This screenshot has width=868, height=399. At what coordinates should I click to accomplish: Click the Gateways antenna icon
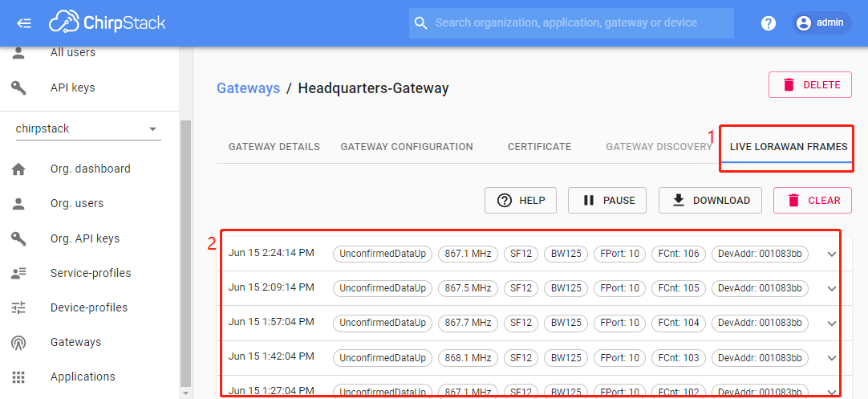[x=18, y=343]
